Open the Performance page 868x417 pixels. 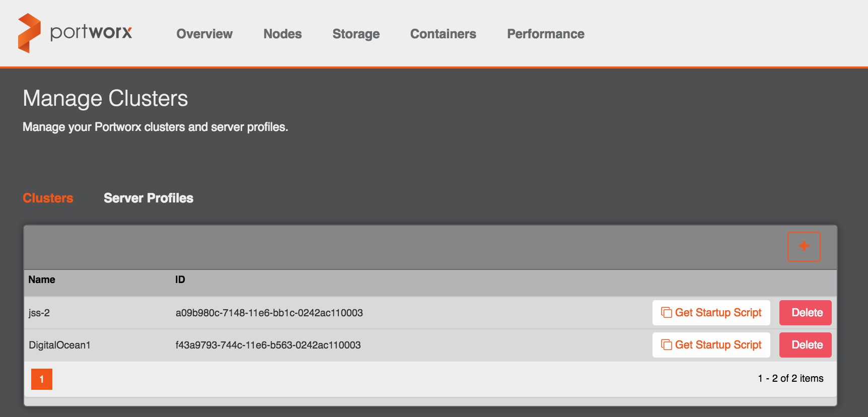click(x=546, y=34)
